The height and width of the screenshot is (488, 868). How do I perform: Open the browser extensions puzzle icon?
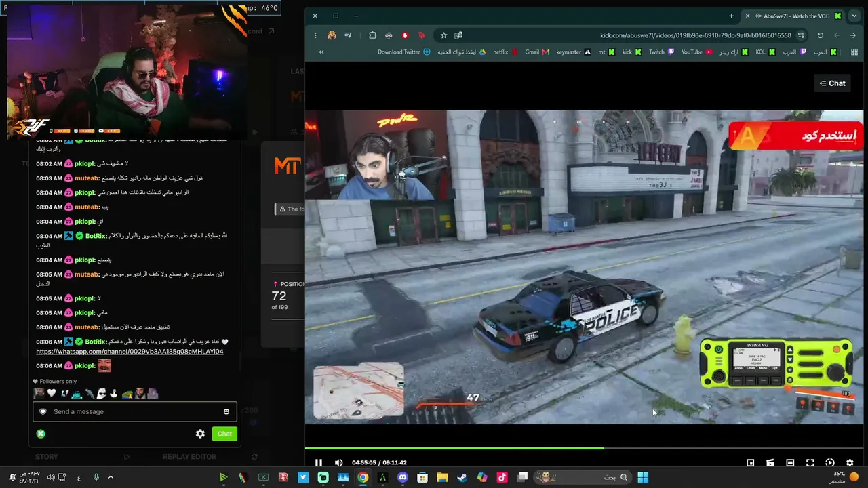click(x=372, y=35)
